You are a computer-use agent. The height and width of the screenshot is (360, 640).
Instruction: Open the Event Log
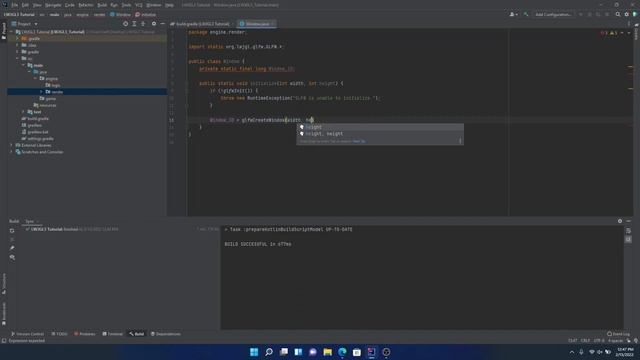pyautogui.click(x=618, y=334)
